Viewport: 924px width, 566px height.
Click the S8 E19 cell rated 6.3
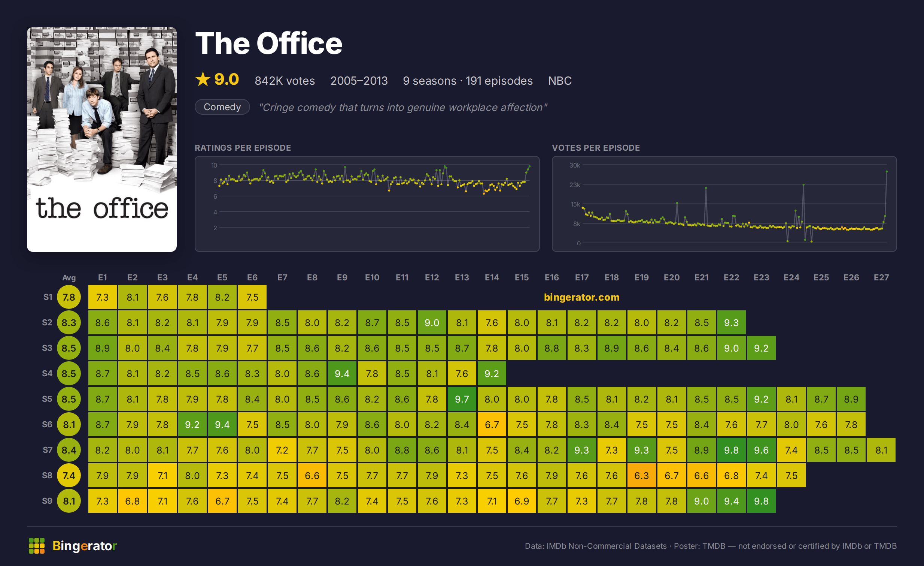(x=641, y=476)
